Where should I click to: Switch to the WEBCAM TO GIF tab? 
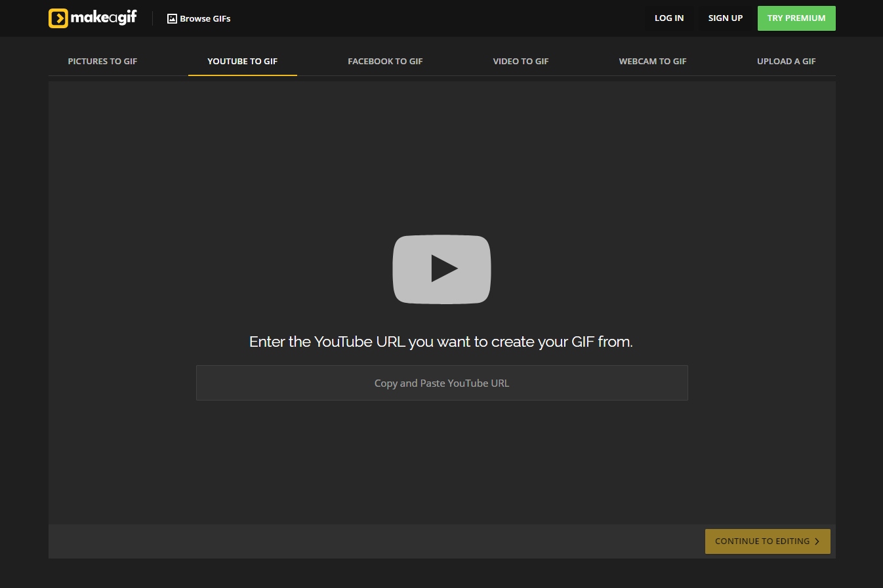tap(652, 61)
